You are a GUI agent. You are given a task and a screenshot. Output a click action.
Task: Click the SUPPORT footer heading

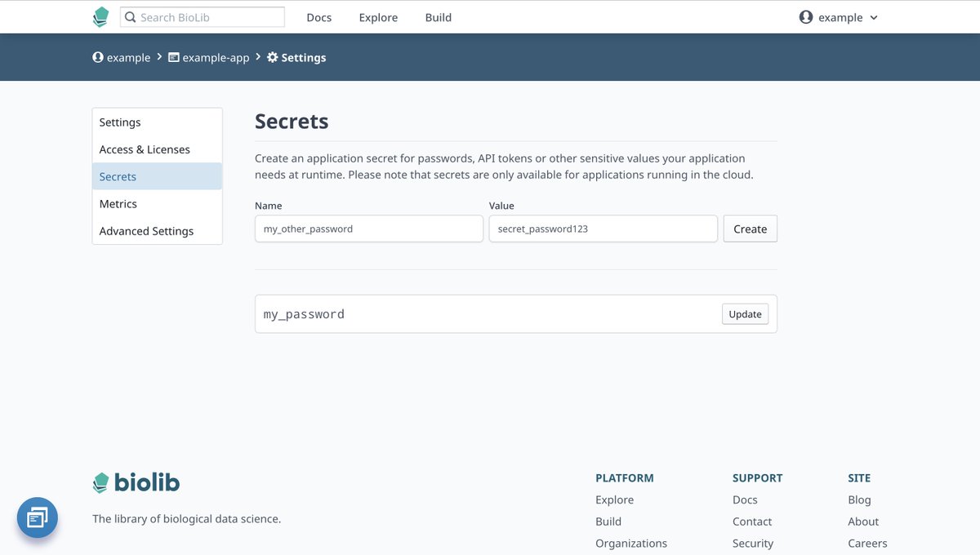coord(758,478)
